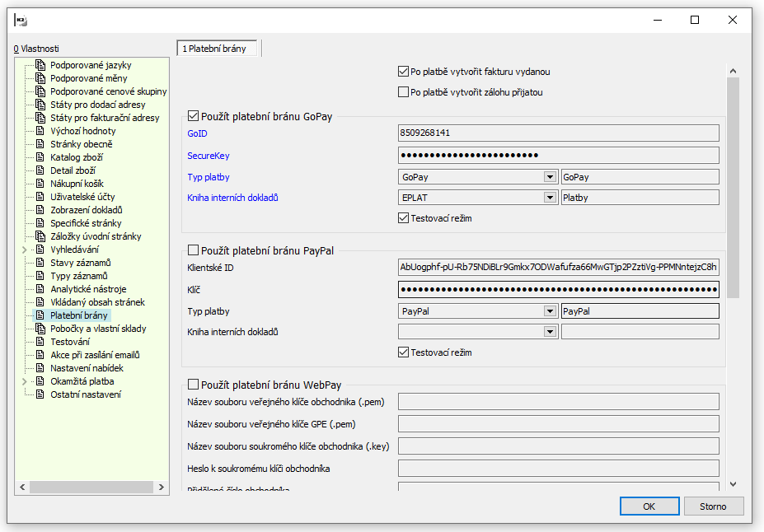Open empty PayPal Kniha interních dokladů dropdown
Viewport: 764px width, 532px height.
[550, 331]
